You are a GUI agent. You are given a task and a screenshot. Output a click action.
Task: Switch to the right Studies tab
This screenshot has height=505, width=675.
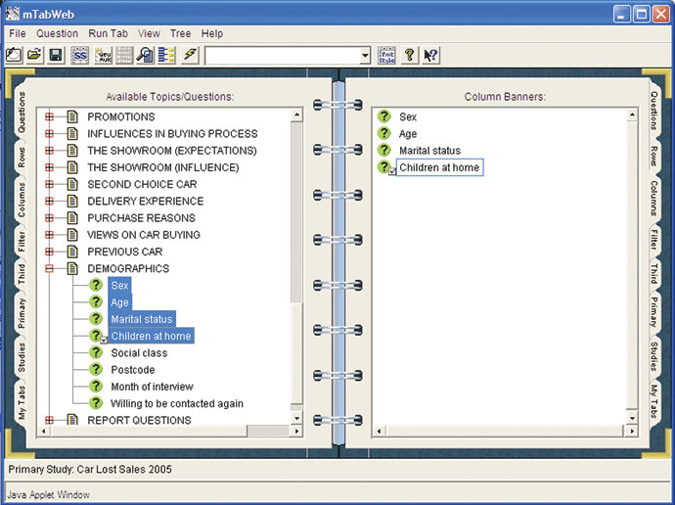(654, 356)
